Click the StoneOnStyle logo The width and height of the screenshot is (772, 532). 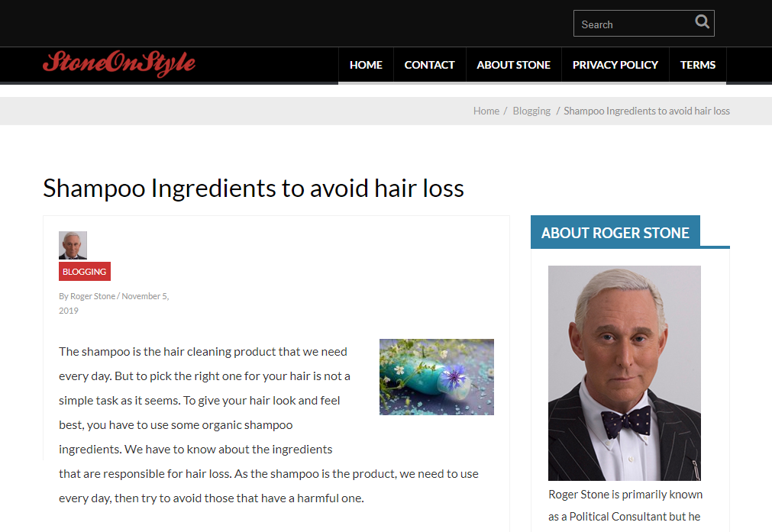click(119, 63)
